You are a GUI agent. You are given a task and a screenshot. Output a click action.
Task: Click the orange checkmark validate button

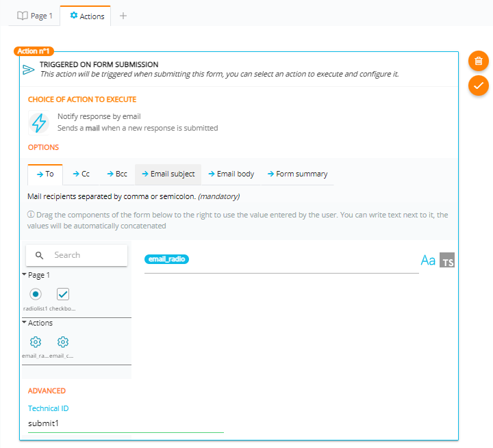[x=479, y=85]
